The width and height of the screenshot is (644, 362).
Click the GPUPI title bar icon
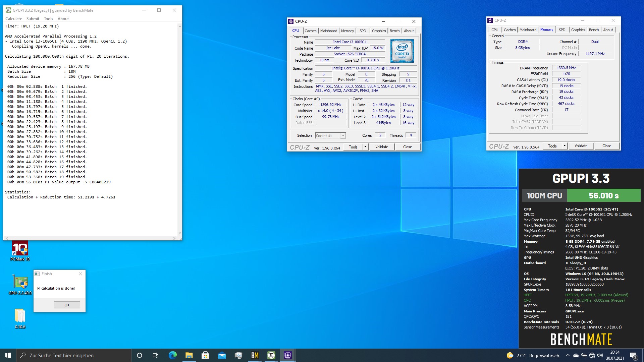[x=8, y=10]
